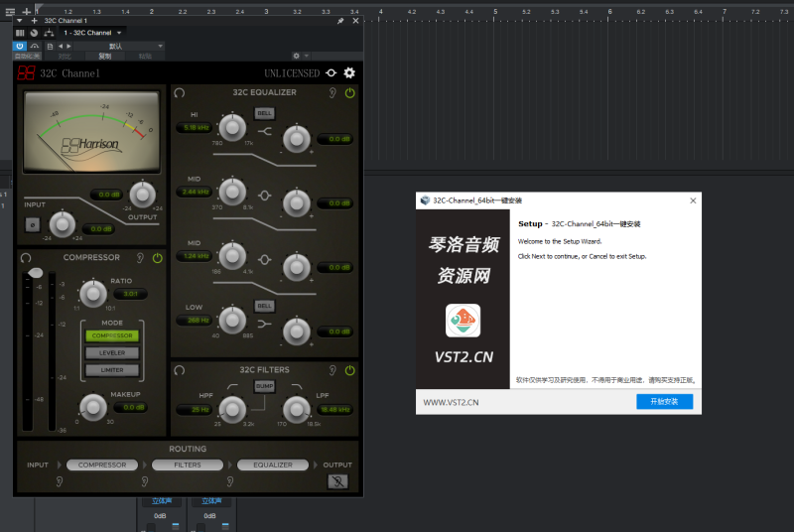Open the 32C Channel settings gear
794x532 pixels.
(x=349, y=72)
